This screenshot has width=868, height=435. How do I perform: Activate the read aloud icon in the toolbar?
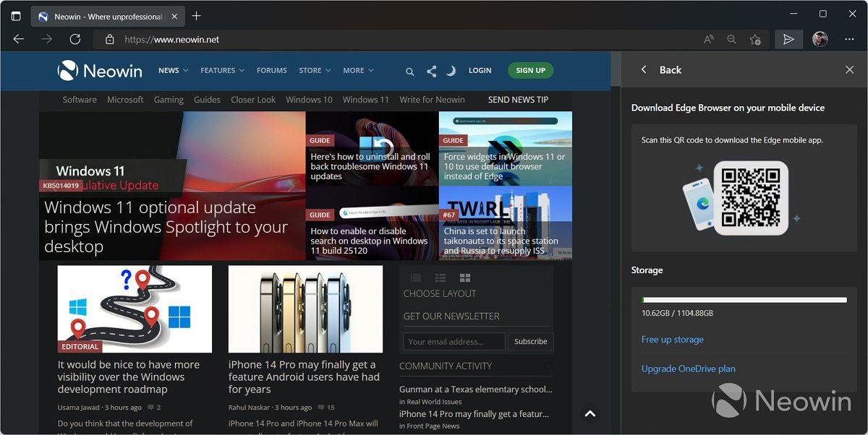[x=709, y=40]
